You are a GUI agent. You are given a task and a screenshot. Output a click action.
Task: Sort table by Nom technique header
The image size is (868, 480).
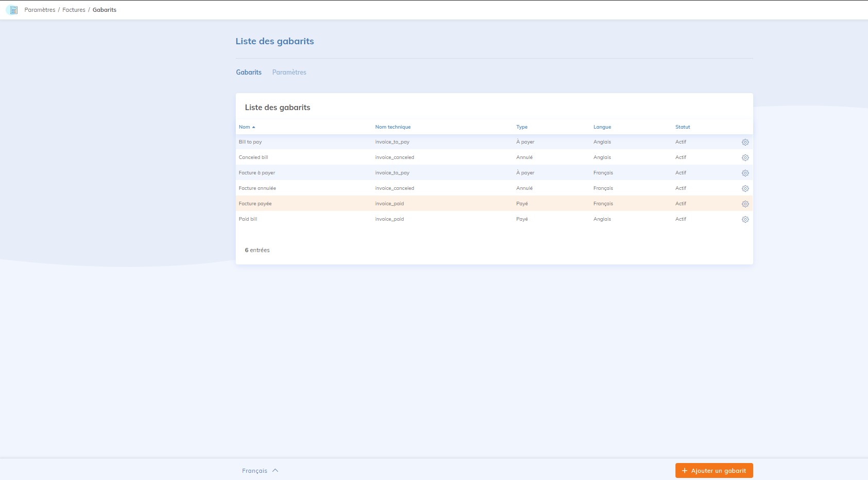click(x=393, y=127)
